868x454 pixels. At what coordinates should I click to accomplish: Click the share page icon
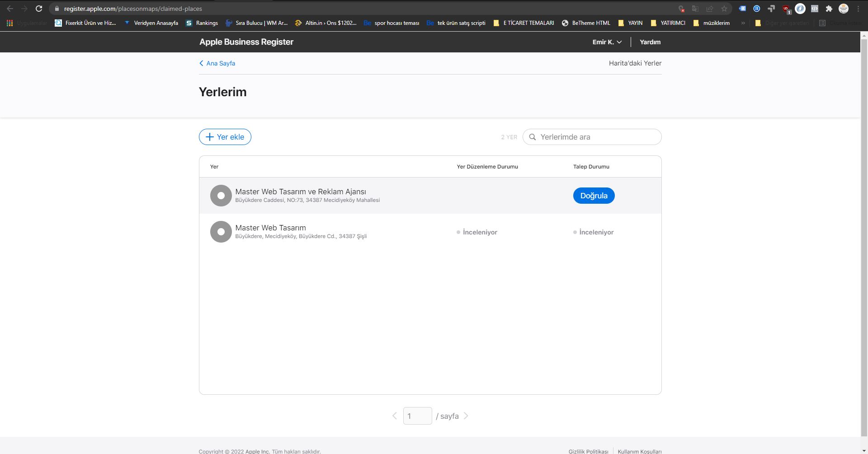[710, 9]
